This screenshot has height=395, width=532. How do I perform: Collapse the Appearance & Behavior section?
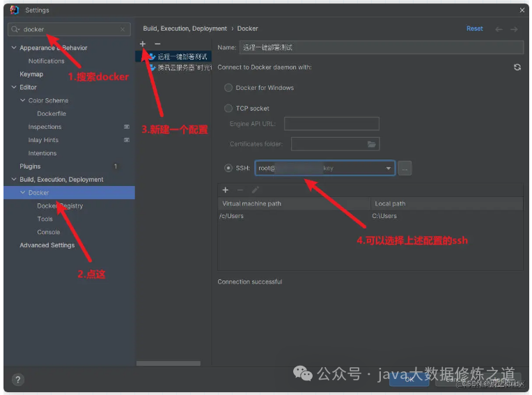click(x=14, y=47)
